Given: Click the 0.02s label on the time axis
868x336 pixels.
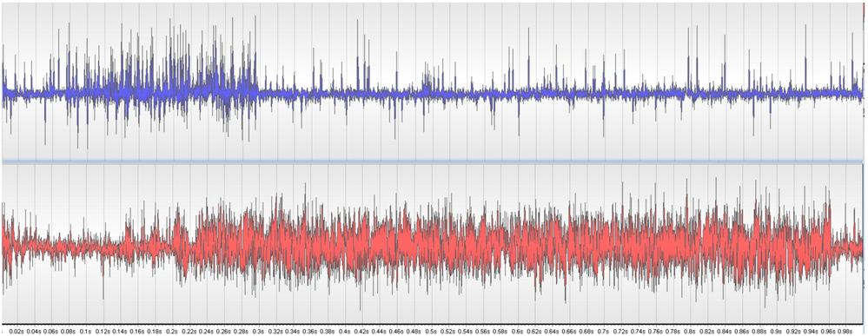Looking at the screenshot, I should [17, 331].
